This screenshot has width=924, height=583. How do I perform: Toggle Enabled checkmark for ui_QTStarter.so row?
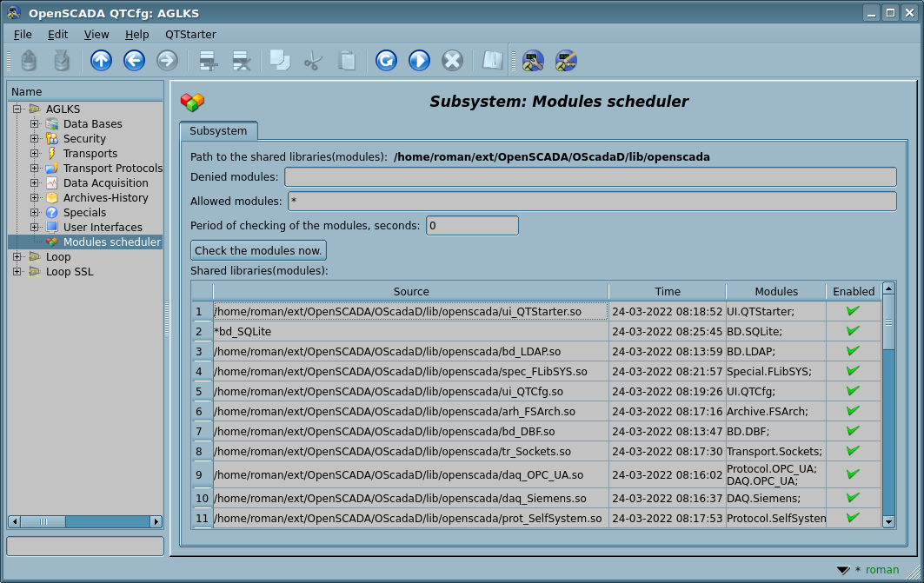(853, 310)
